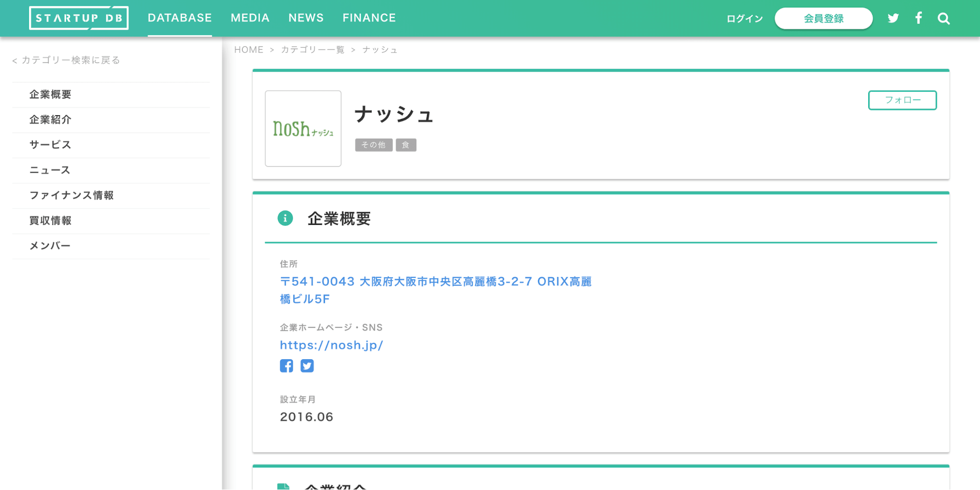The image size is (980, 490).
Task: Select サービス in the sidebar
Action: 111,145
